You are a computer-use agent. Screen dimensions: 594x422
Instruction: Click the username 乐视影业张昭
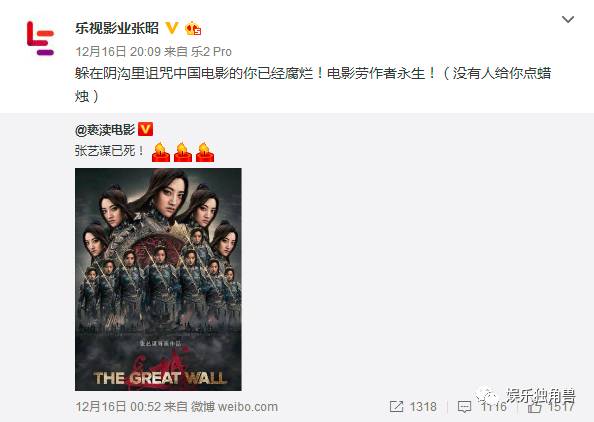(117, 28)
